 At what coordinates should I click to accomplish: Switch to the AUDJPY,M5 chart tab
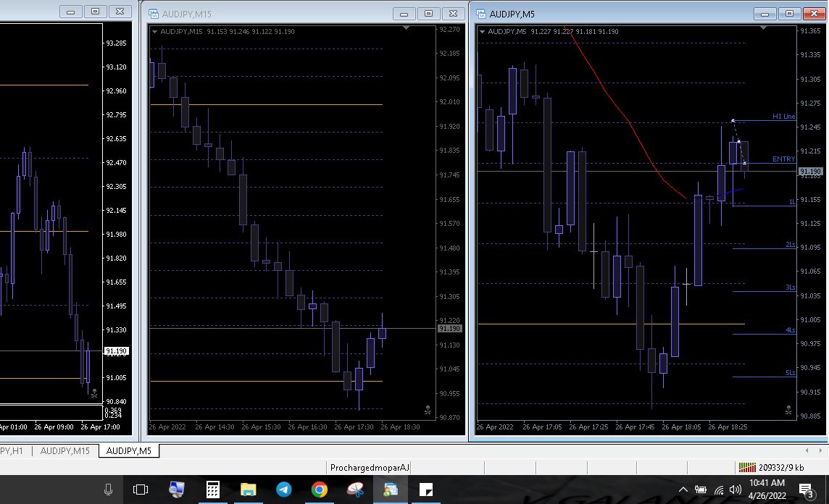[128, 450]
